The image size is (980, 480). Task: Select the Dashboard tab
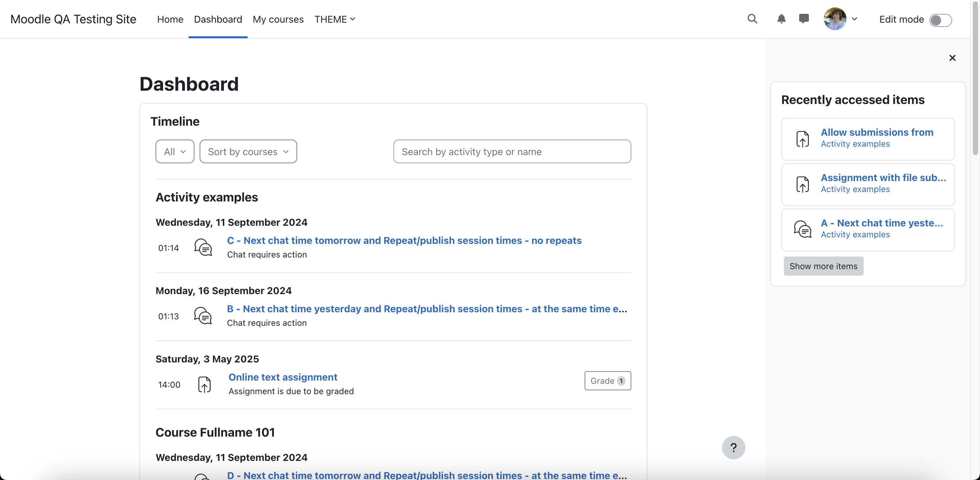click(x=218, y=19)
